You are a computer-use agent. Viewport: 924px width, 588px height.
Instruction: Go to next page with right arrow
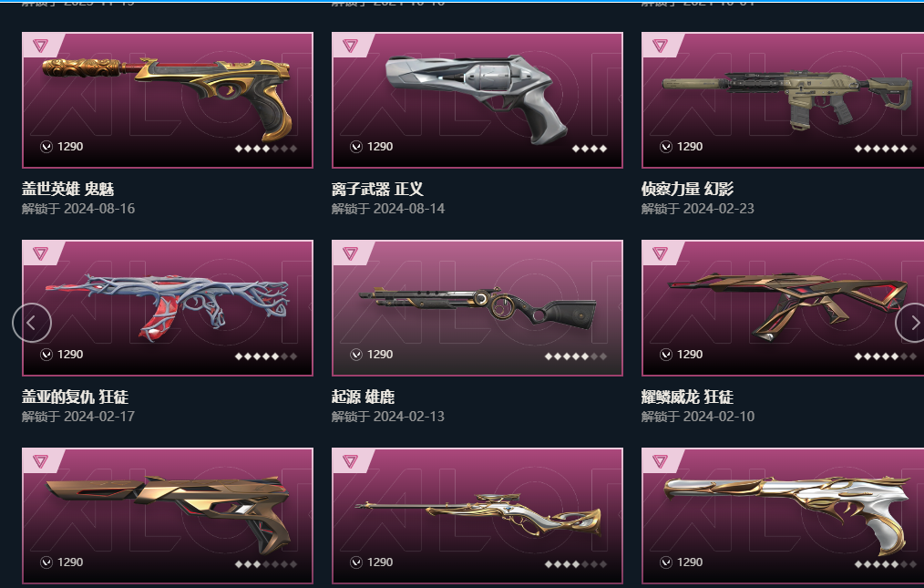tap(910, 323)
